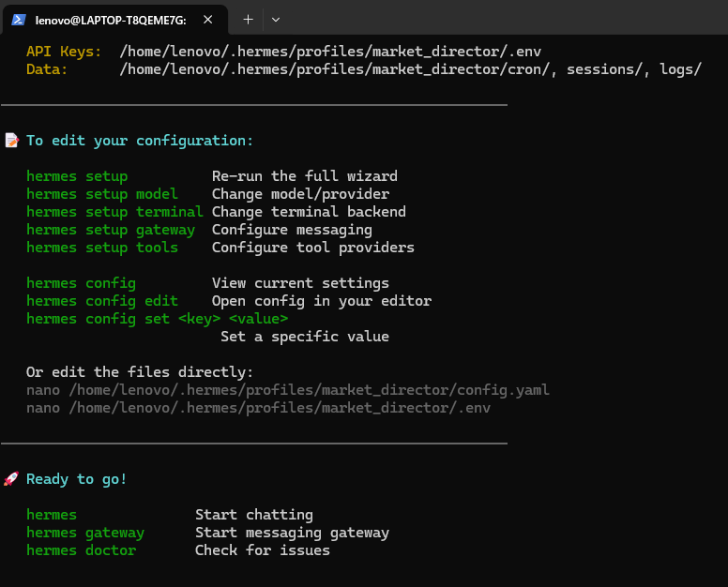The height and width of the screenshot is (587, 728).
Task: Click the 'hermes config edit' command text
Action: [101, 301]
